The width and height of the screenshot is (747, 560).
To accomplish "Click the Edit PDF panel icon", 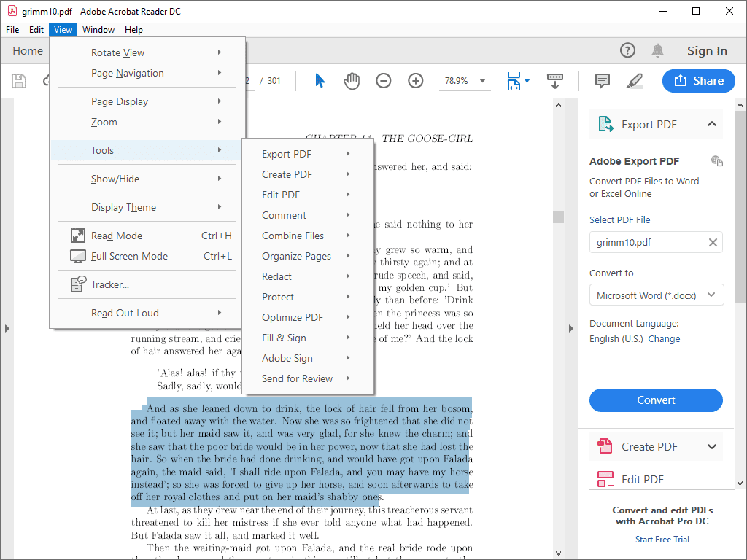I will (x=605, y=479).
